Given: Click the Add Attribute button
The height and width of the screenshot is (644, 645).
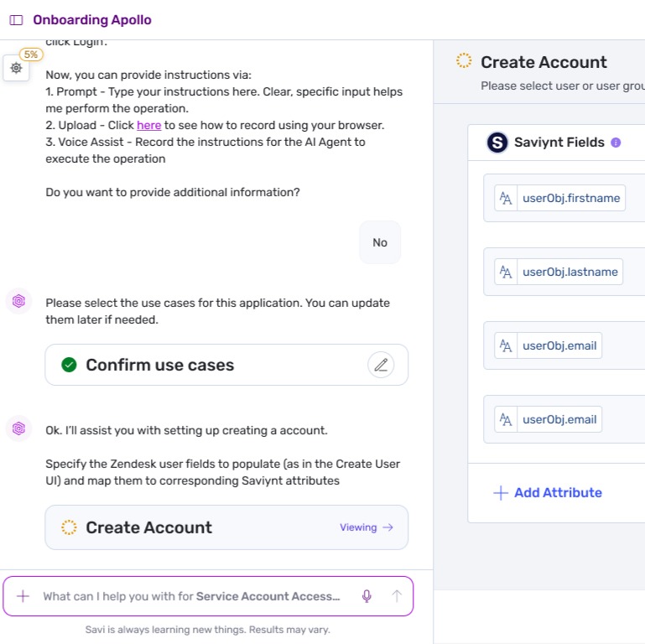Looking at the screenshot, I should coord(548,493).
